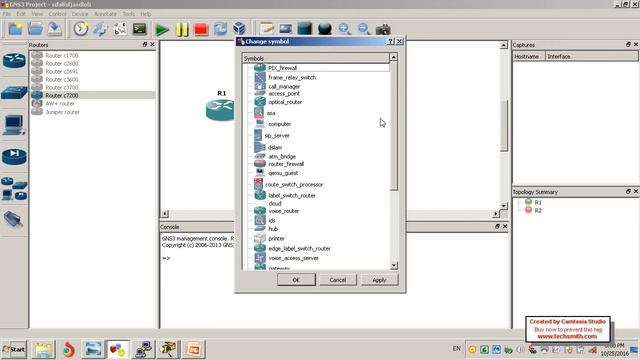Stop all devices with the red square icon

coord(201,29)
